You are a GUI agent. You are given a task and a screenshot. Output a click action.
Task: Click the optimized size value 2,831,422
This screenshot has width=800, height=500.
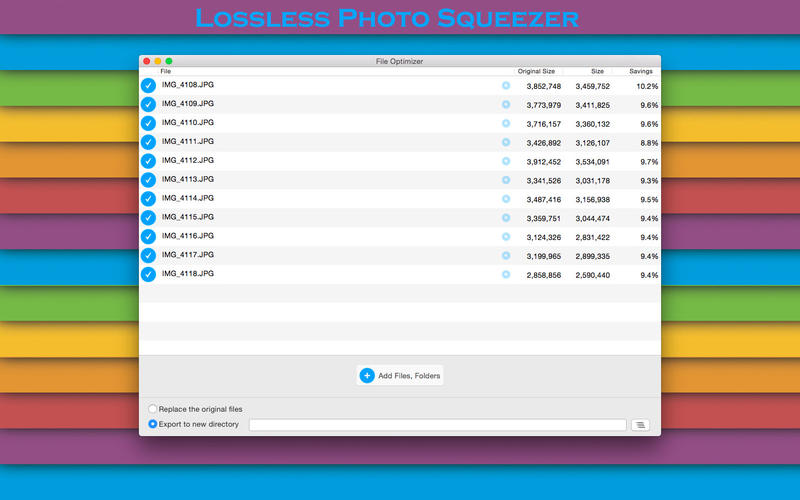[592, 237]
